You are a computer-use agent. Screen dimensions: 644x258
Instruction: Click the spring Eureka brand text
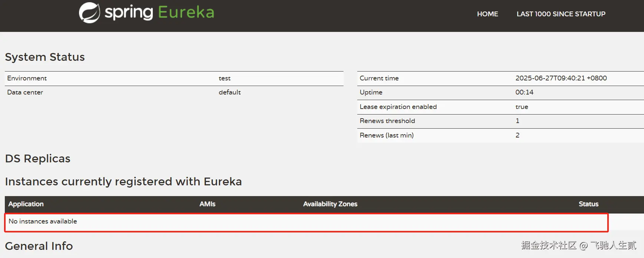coord(160,12)
